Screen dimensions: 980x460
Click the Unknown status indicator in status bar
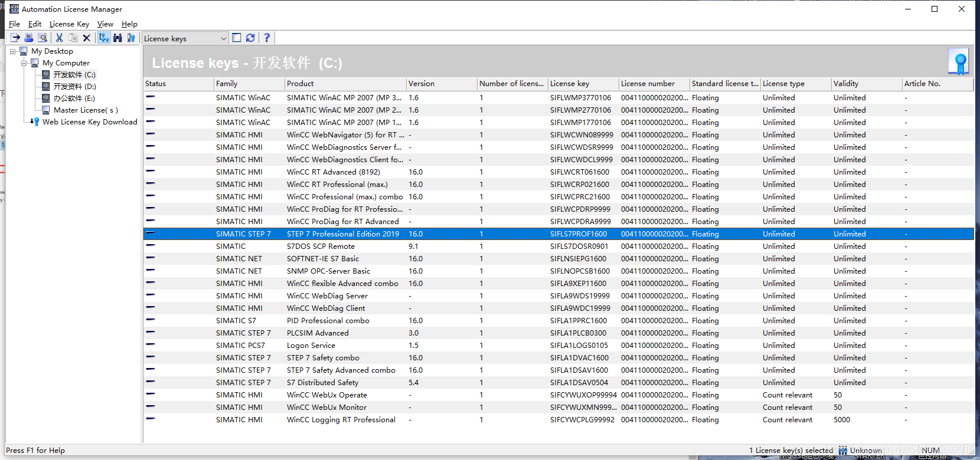(860, 451)
